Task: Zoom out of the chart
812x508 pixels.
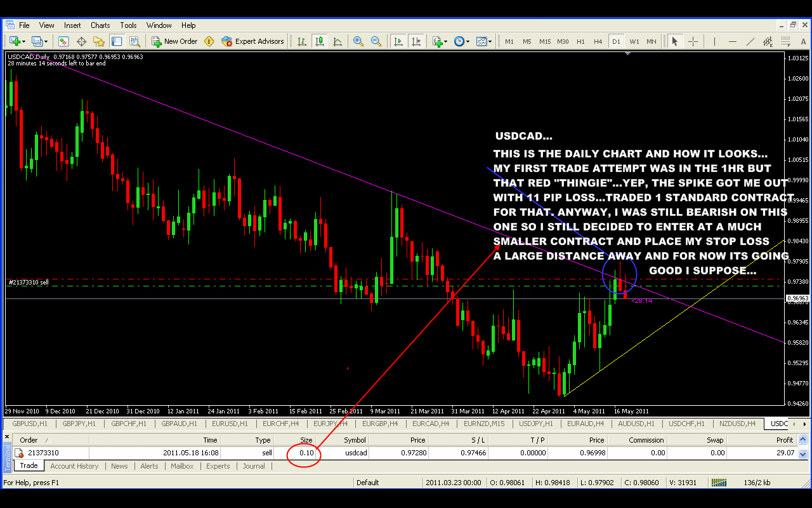Action: (376, 41)
